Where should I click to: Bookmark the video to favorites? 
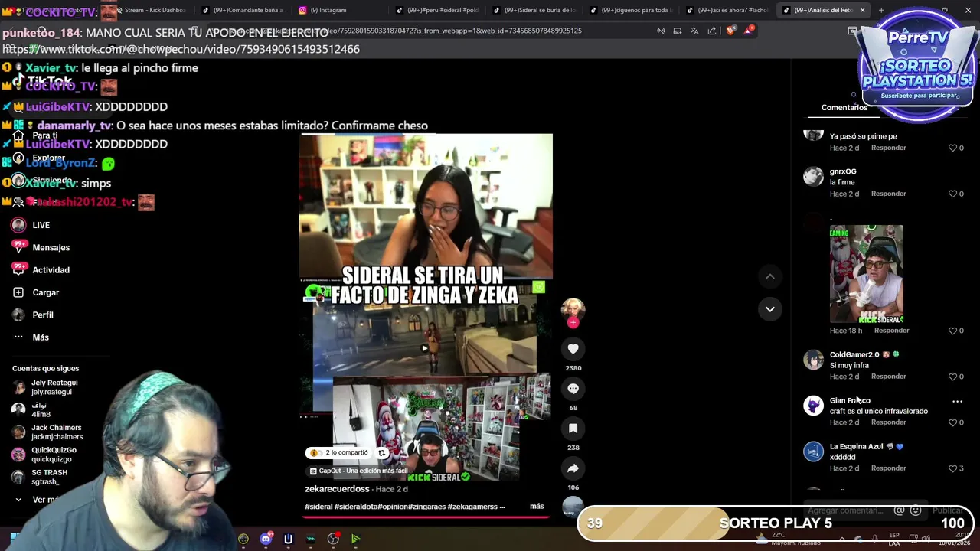tap(573, 429)
